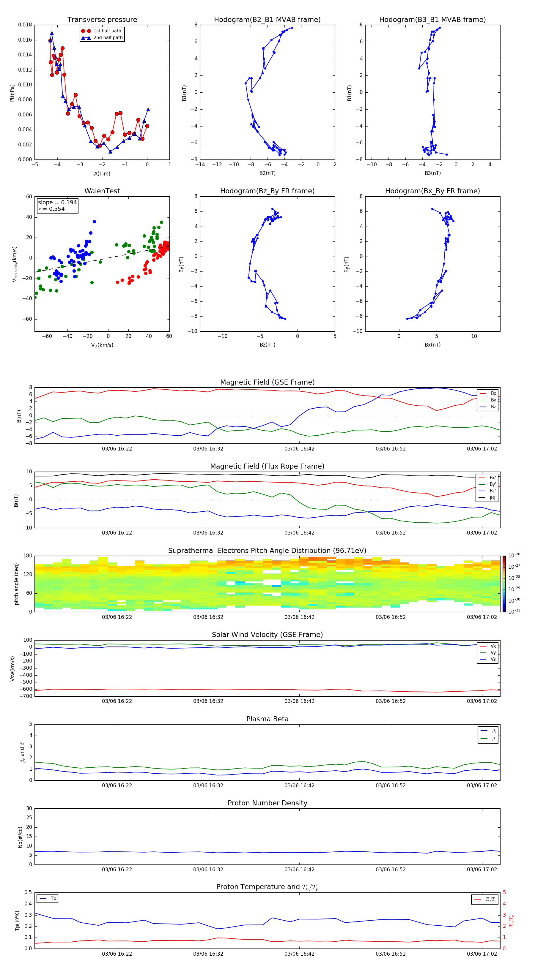Click the 'slope = 0.194' annotation

[x=57, y=203]
